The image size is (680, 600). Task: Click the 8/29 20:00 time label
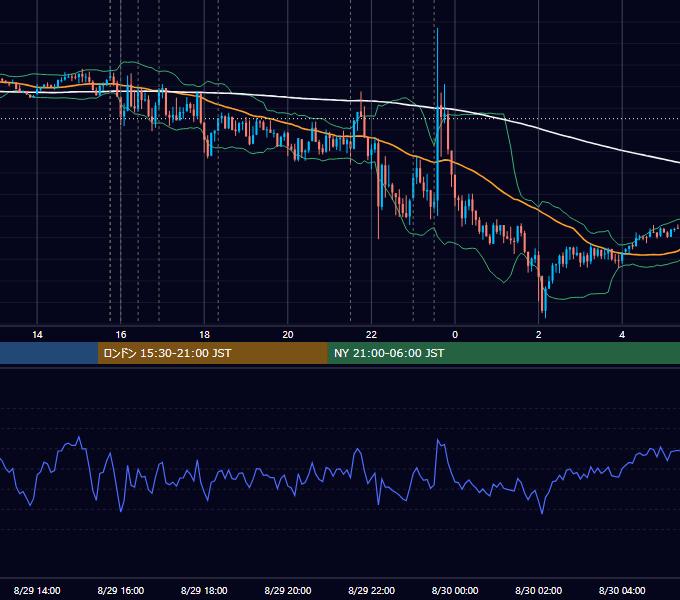coord(288,590)
